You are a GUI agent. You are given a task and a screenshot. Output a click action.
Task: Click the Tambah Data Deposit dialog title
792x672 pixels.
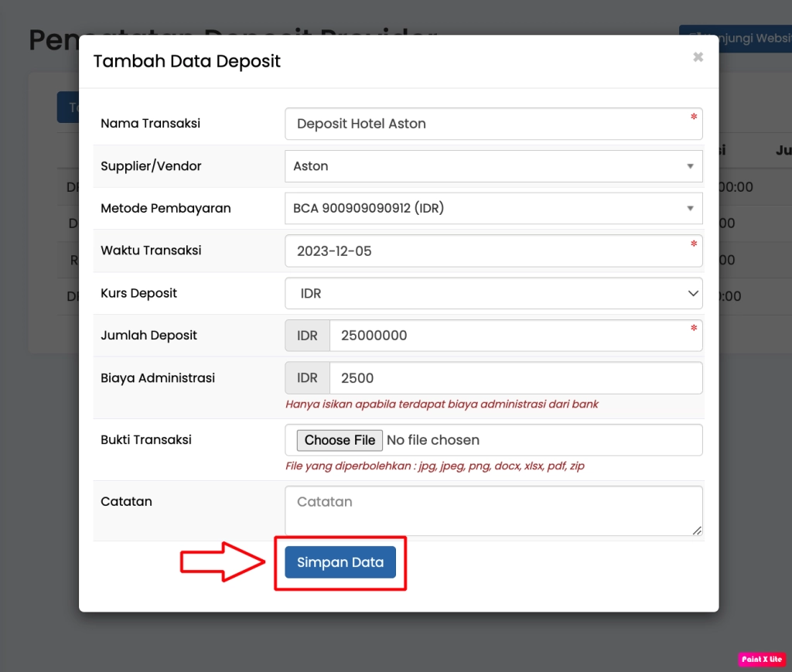coord(186,61)
